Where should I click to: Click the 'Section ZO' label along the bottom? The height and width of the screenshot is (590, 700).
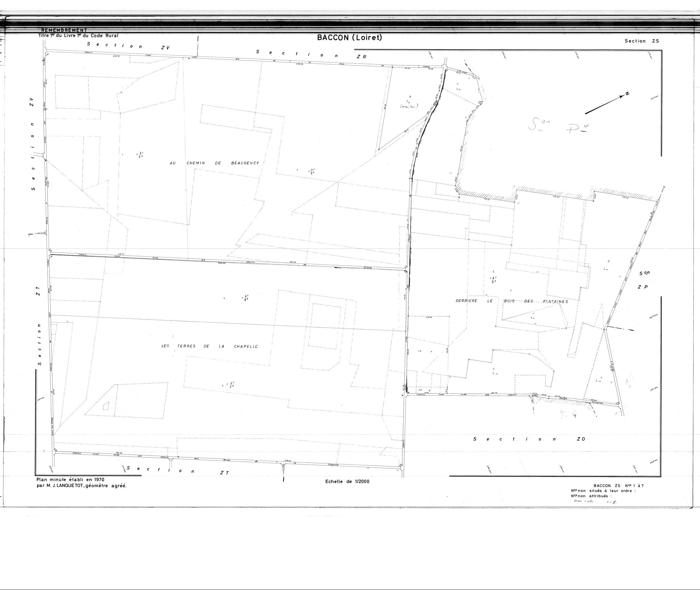529,439
